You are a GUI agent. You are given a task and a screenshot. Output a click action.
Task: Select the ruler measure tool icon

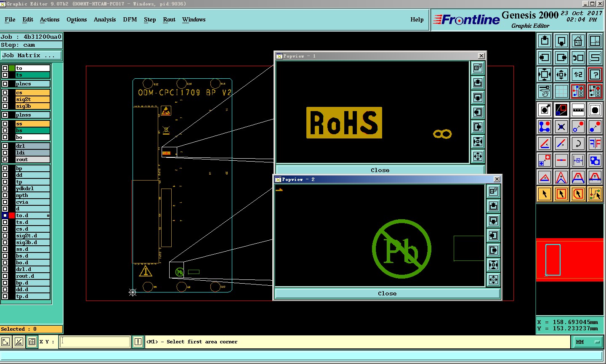578,110
